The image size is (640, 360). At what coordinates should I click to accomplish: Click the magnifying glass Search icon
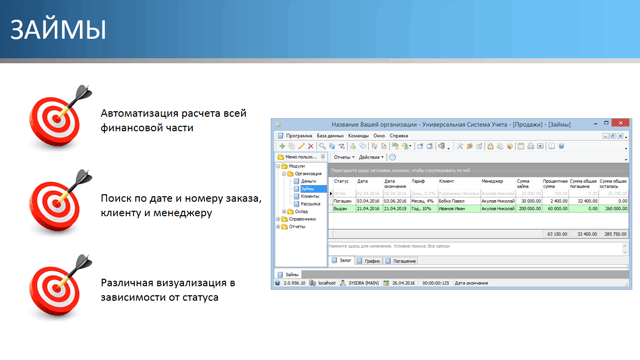(x=322, y=146)
